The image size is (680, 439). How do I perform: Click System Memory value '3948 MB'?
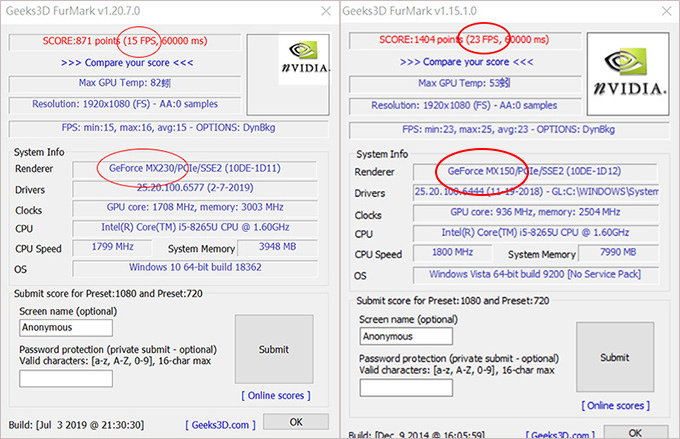(278, 247)
